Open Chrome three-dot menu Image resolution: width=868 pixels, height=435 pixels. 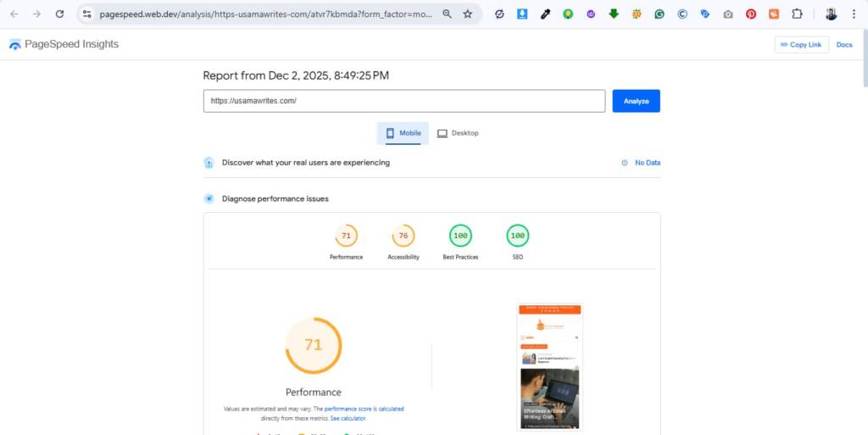coord(854,14)
